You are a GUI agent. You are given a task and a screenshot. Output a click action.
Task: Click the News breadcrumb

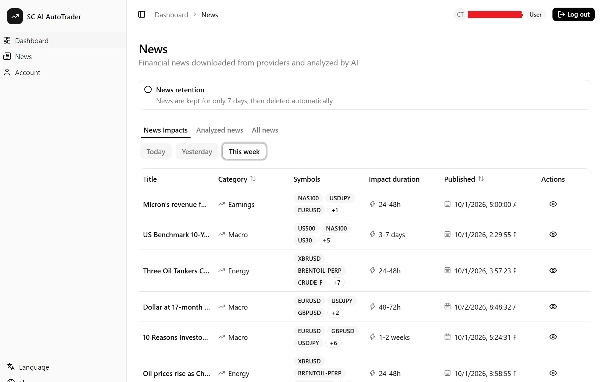[x=210, y=15]
